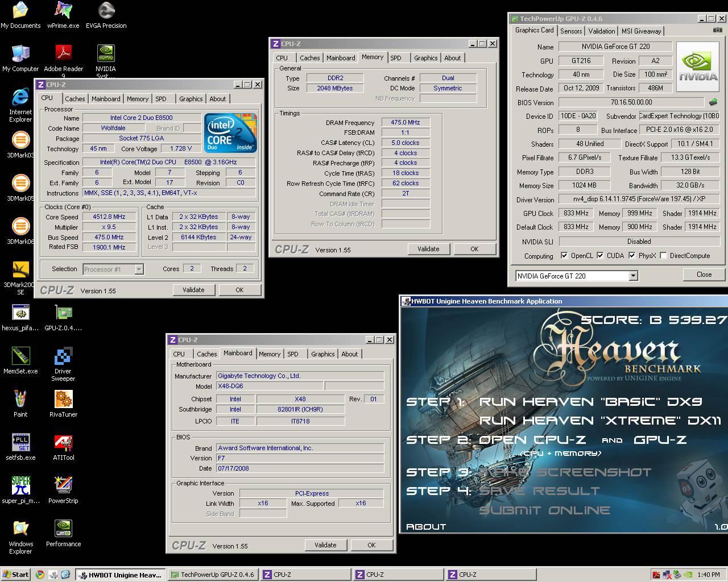Click the Core Speed value 4512.8 MHz

(x=109, y=217)
